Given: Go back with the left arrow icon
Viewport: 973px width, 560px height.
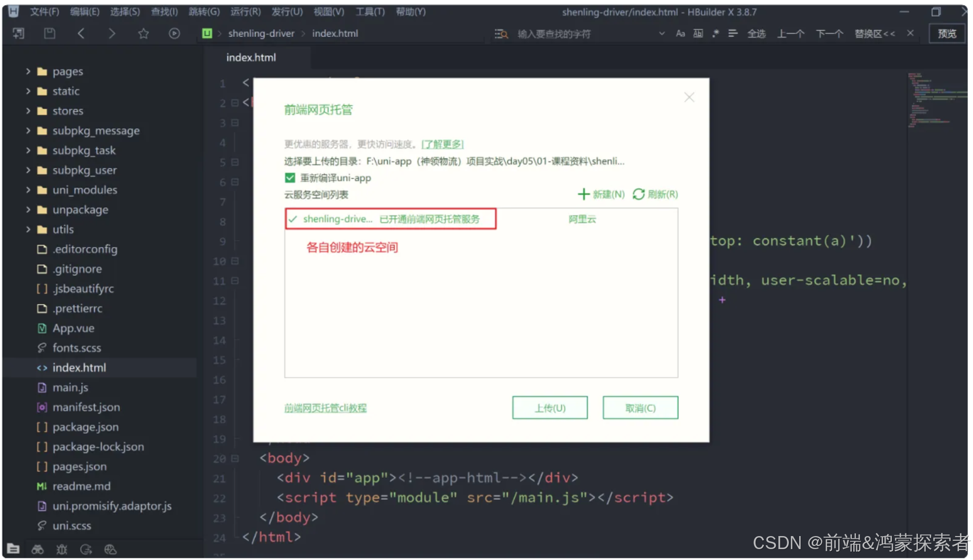Looking at the screenshot, I should coord(81,34).
